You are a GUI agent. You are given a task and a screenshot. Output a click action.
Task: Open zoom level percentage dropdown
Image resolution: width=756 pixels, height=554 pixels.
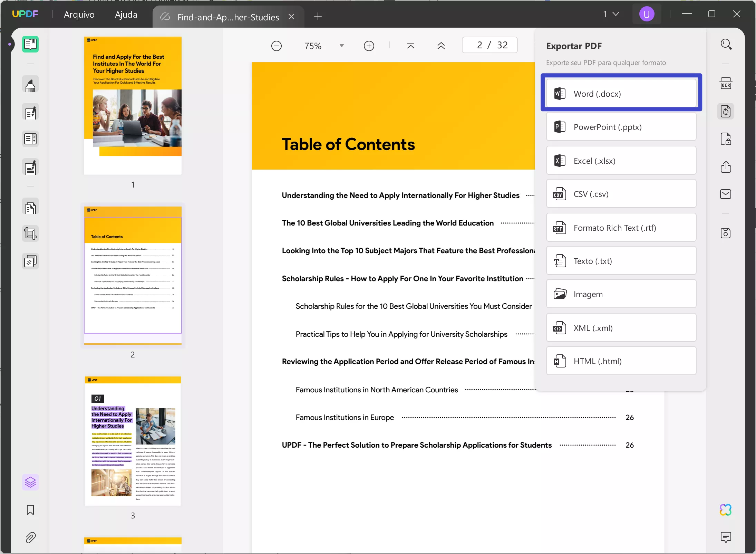(x=342, y=46)
